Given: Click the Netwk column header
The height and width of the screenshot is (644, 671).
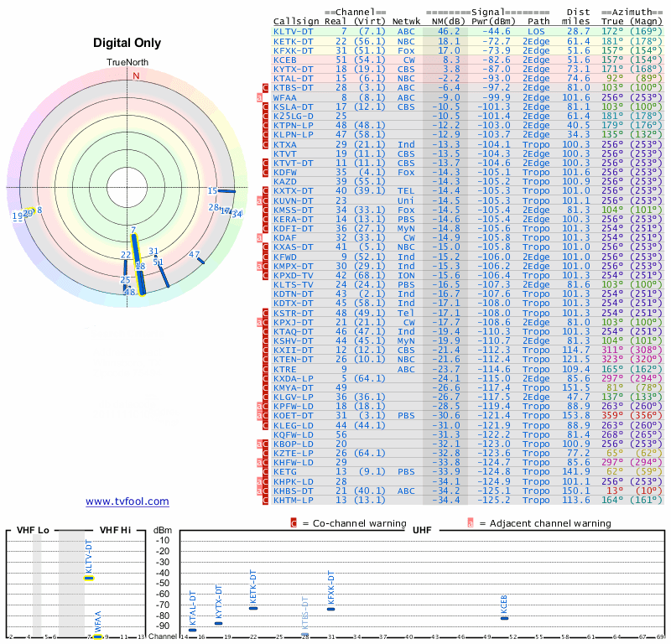Looking at the screenshot, I should (x=407, y=22).
